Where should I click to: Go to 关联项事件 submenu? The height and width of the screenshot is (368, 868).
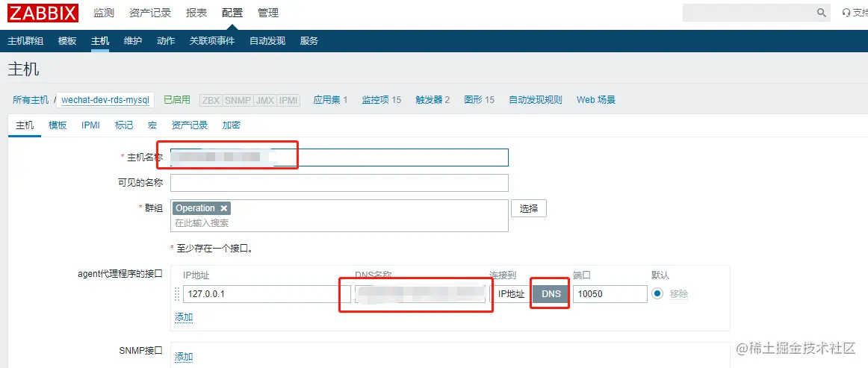(x=212, y=41)
